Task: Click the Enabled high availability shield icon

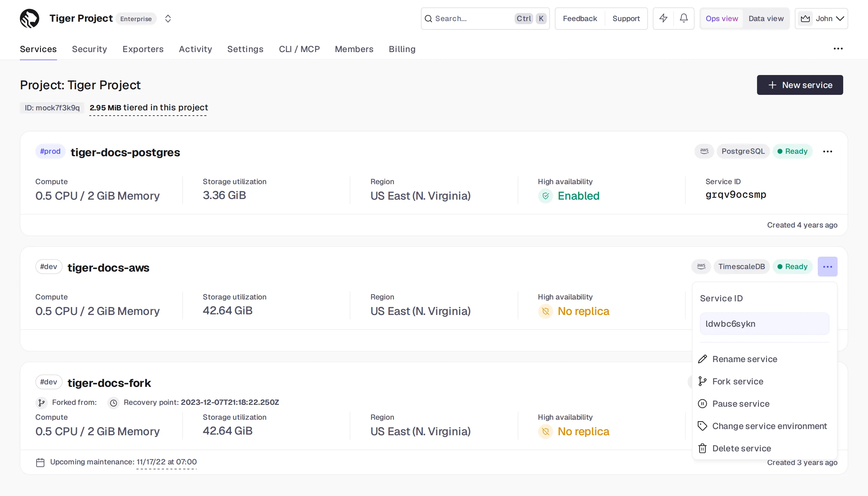Action: (x=545, y=196)
